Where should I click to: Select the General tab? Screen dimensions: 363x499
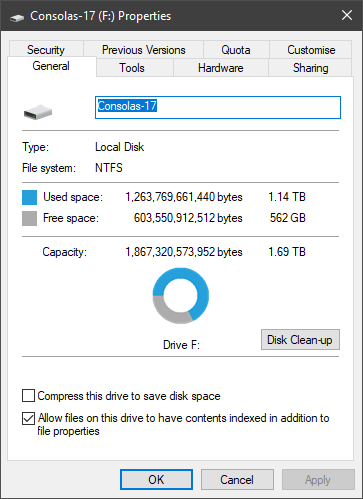[x=51, y=66]
